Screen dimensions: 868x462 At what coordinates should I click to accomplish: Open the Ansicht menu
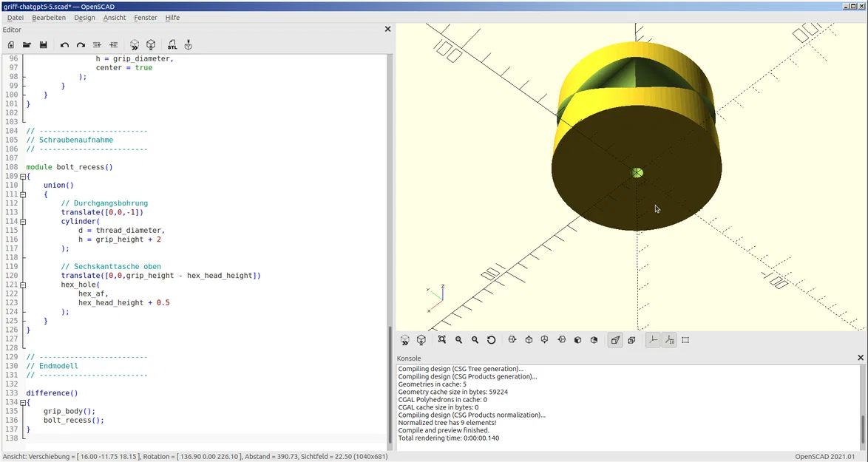point(115,18)
